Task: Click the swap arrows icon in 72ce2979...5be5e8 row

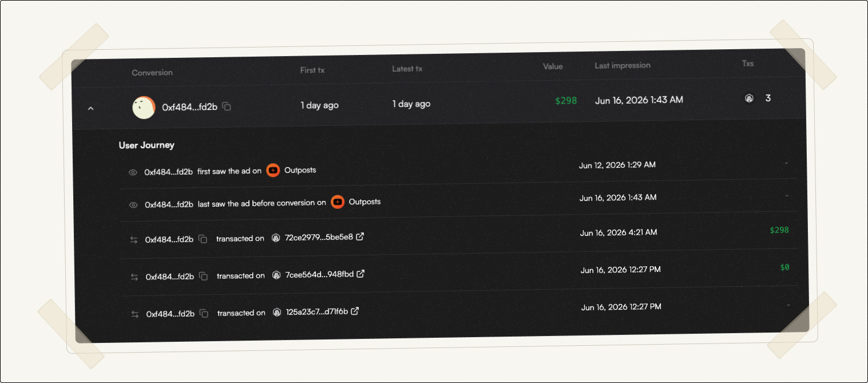Action: tap(134, 240)
